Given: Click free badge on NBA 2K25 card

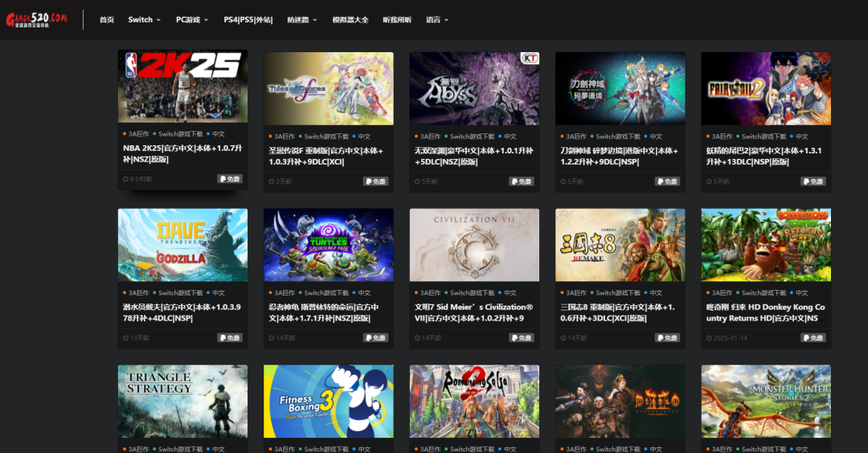Looking at the screenshot, I should (x=230, y=178).
